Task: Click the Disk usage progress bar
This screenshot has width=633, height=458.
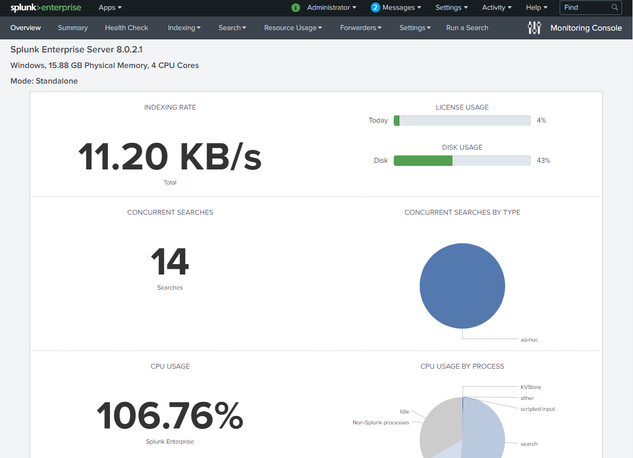Action: 462,160
